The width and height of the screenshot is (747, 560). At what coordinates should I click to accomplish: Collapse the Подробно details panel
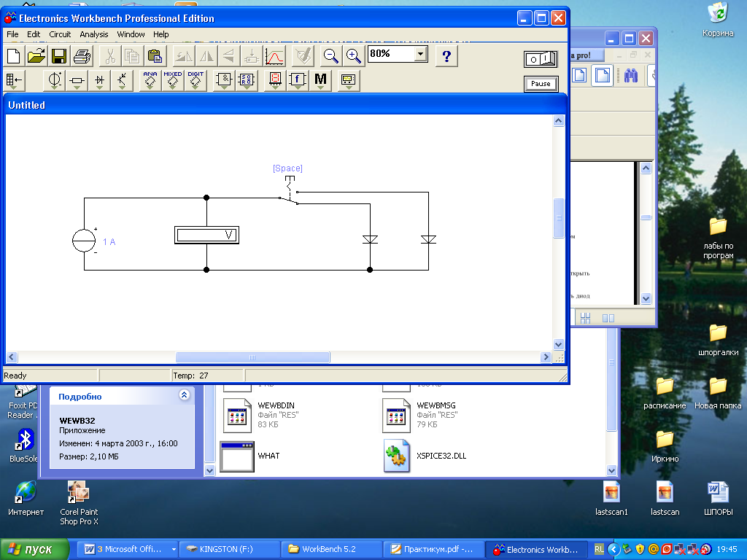tap(184, 395)
